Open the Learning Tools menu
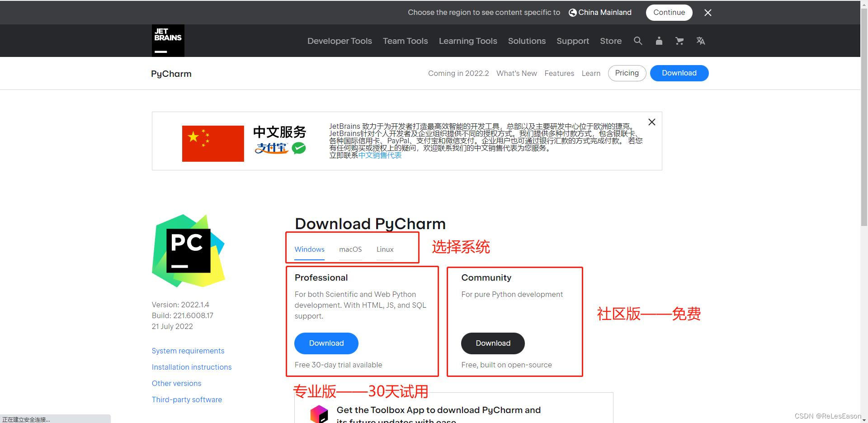The height and width of the screenshot is (423, 868). tap(468, 41)
